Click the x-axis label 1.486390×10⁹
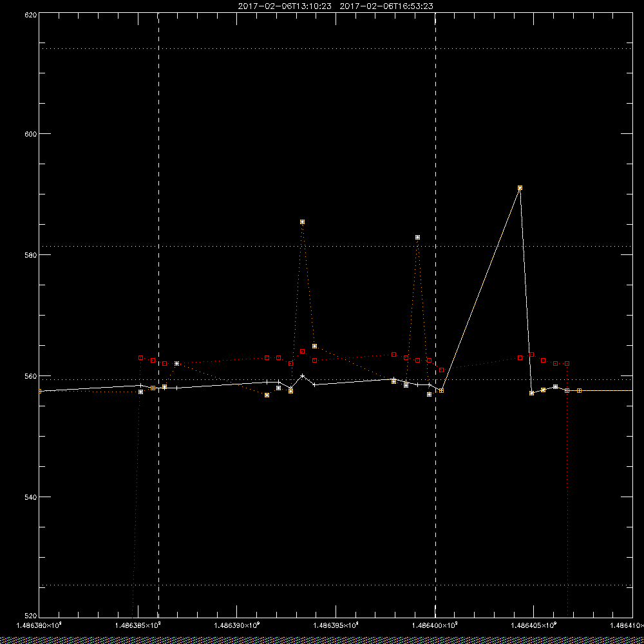 click(236, 625)
